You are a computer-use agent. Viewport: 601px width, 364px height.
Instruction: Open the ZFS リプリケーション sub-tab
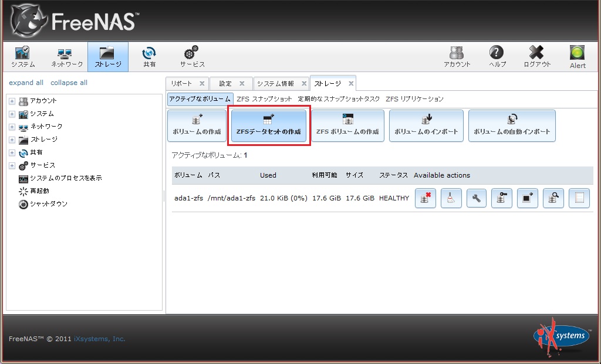414,98
